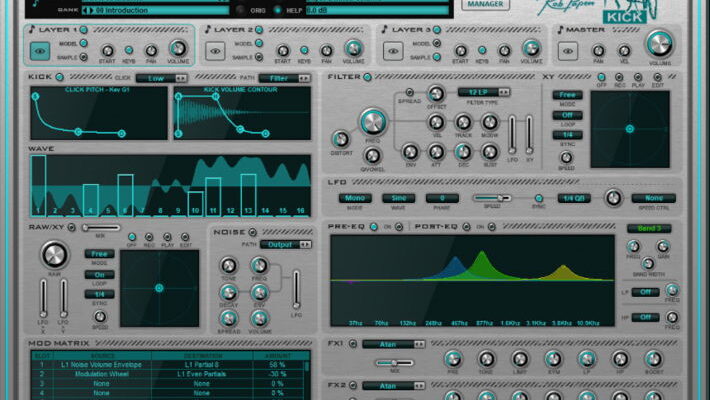Click the Band 3 EQ button
The height and width of the screenshot is (400, 710).
(648, 229)
